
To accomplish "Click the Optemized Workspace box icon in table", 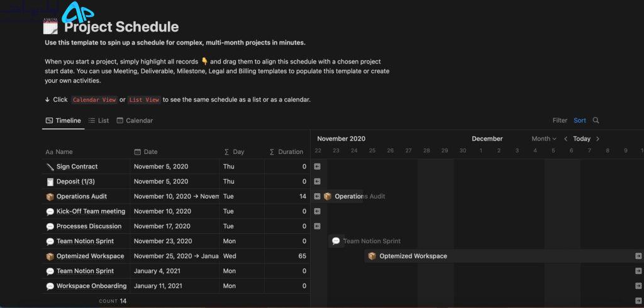I will coord(50,256).
